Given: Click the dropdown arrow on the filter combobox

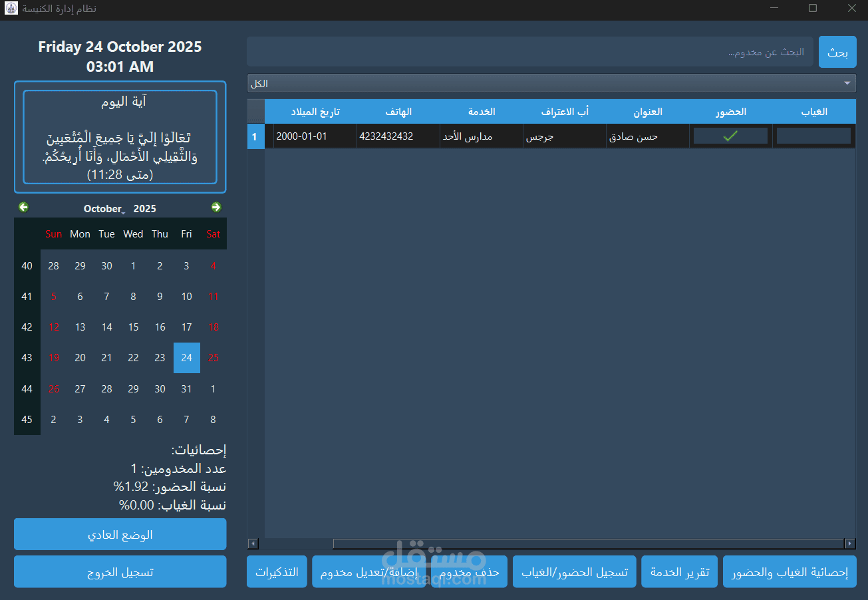Looking at the screenshot, I should (847, 82).
